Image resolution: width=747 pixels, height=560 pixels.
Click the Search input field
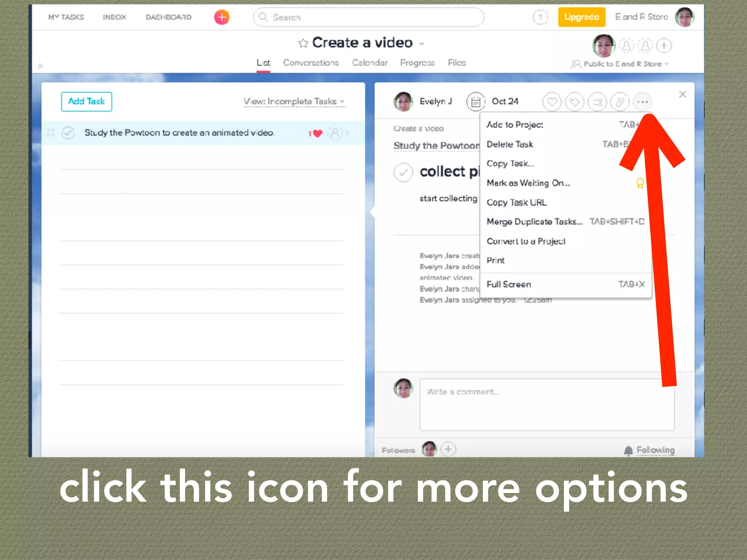tap(368, 17)
